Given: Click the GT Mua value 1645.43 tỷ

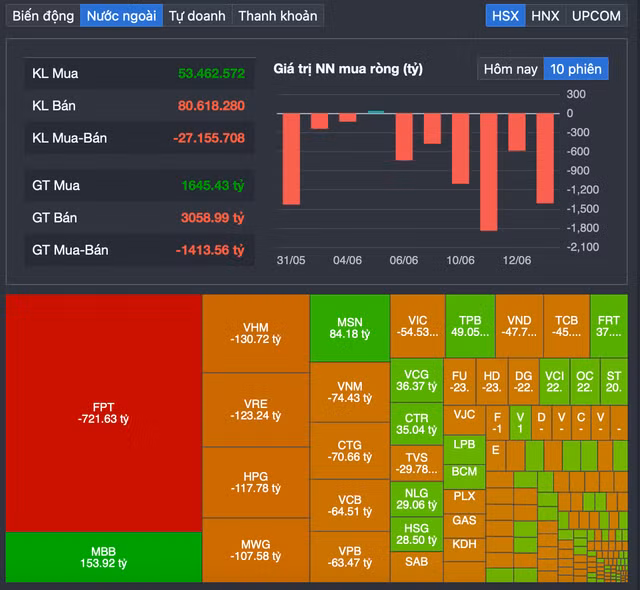Looking at the screenshot, I should [213, 186].
